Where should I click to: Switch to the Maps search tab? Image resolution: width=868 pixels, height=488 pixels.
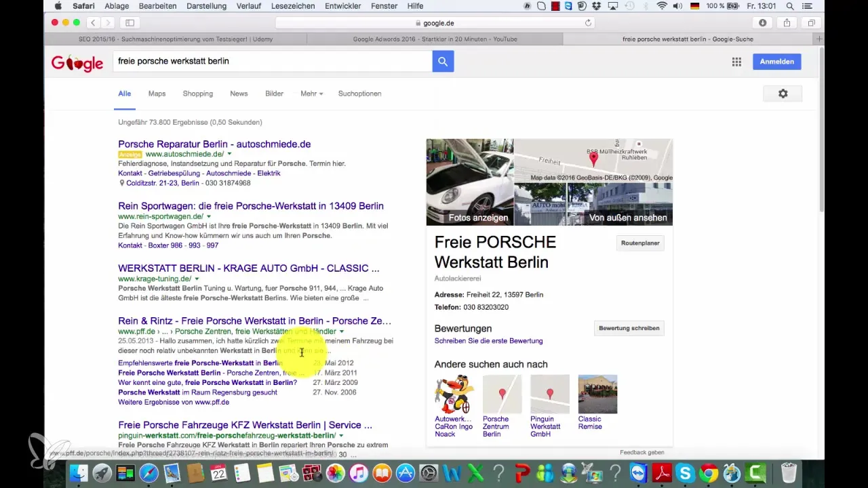157,94
